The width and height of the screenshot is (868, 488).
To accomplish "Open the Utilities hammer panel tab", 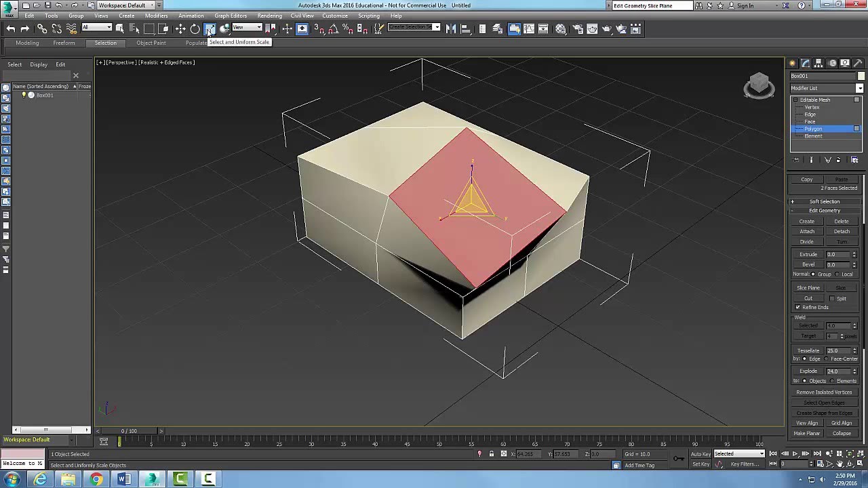I will coord(858,63).
